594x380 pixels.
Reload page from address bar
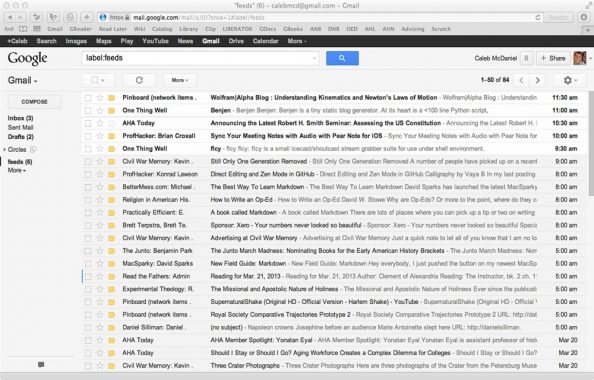(x=537, y=17)
